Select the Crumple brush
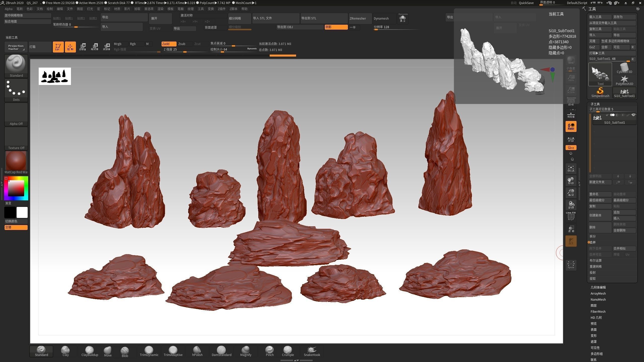The height and width of the screenshot is (362, 644). 288,351
